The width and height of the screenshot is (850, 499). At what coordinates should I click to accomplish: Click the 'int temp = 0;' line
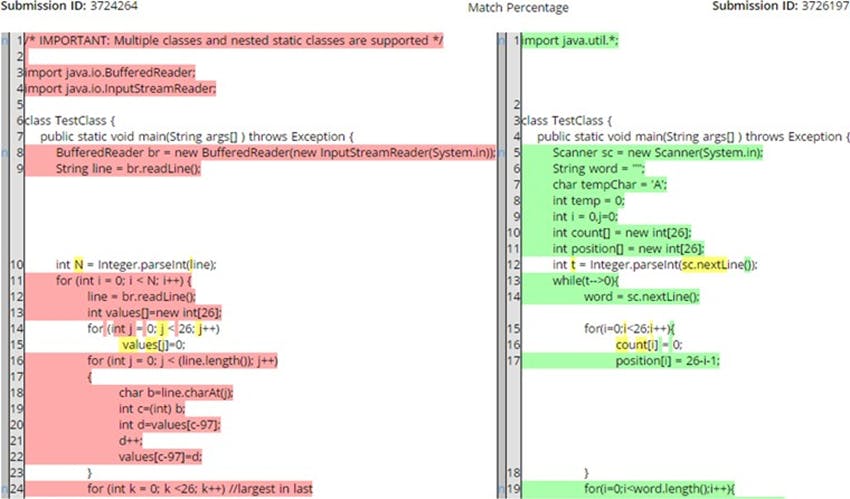coord(589,200)
